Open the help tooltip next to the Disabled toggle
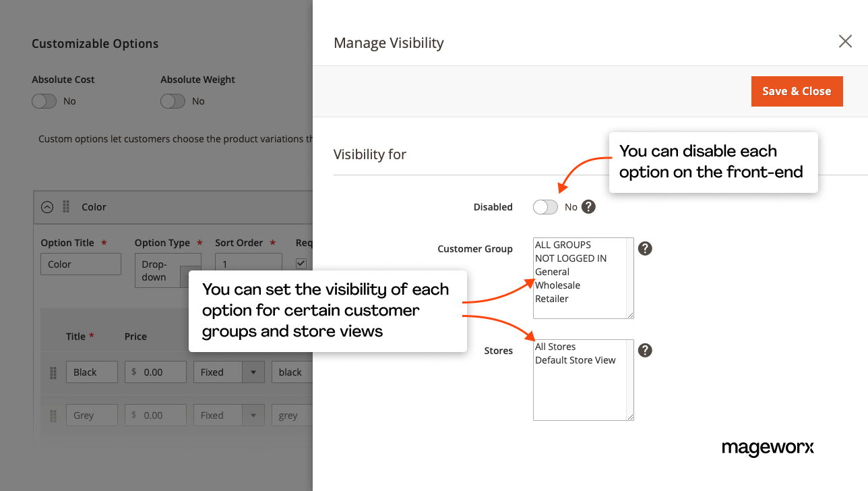The width and height of the screenshot is (868, 491). [x=588, y=206]
